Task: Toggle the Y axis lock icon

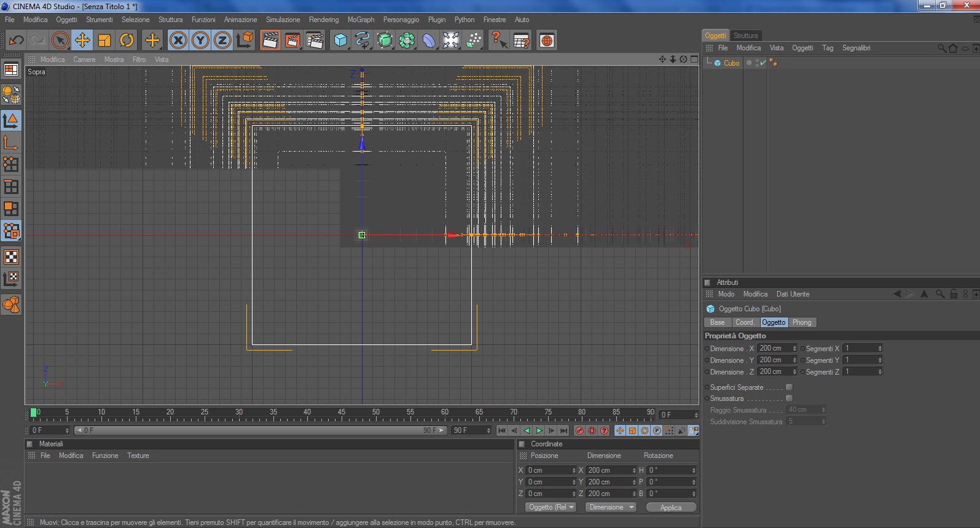Action: click(200, 41)
